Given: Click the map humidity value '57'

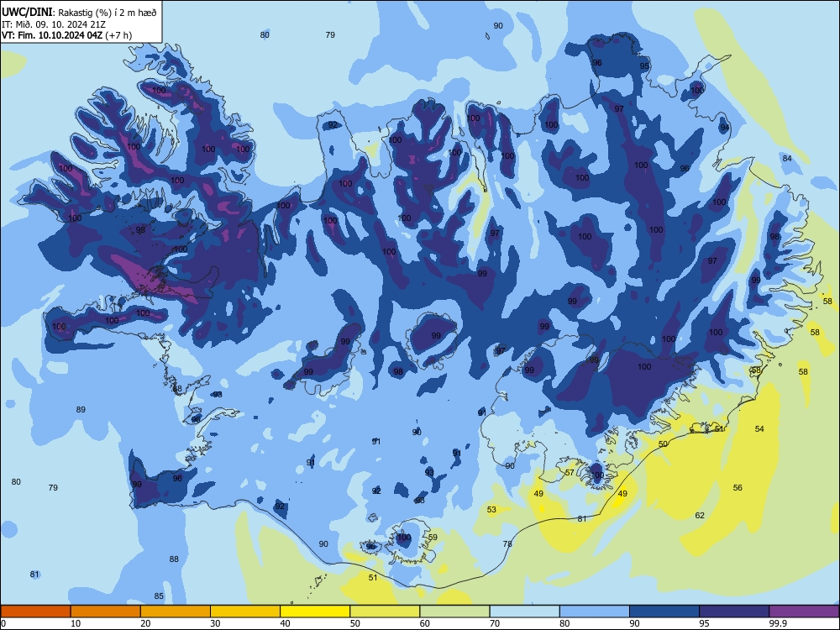Looking at the screenshot, I should [570, 472].
